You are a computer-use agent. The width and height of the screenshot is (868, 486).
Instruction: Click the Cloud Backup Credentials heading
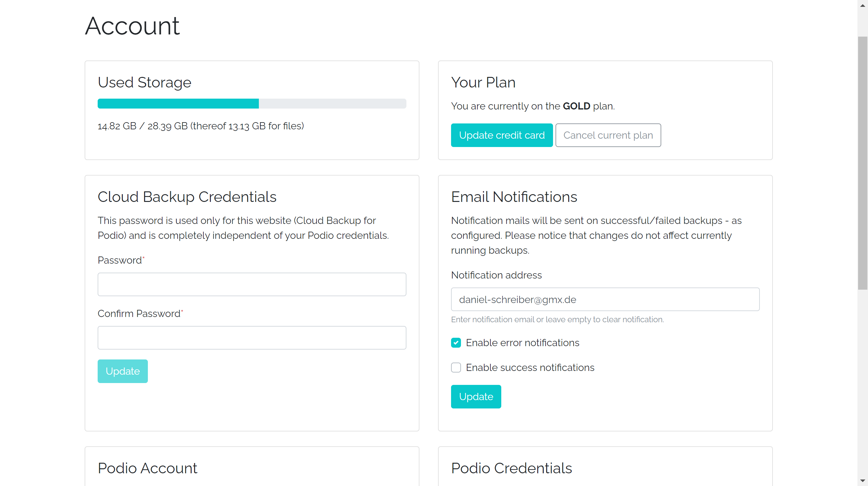(x=187, y=197)
